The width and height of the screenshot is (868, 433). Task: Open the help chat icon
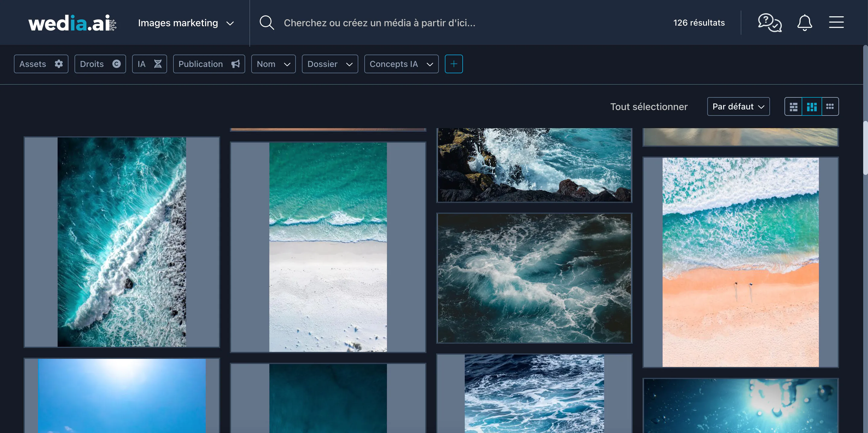click(769, 23)
